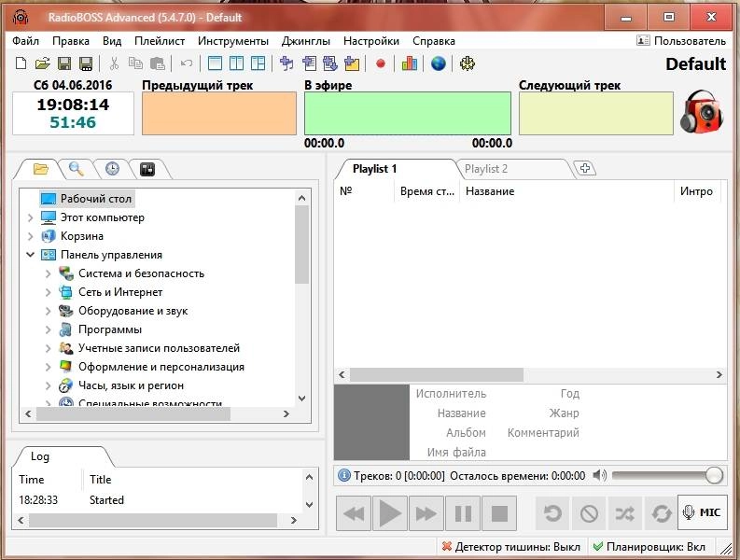Click the Название column header
Screen dimensions: 740x560
click(x=566, y=191)
